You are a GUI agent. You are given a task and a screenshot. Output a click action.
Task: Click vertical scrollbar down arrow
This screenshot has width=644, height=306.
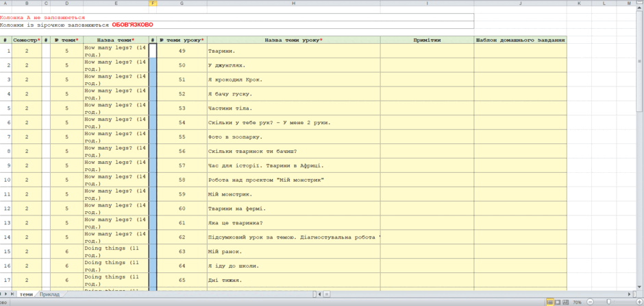[639, 287]
